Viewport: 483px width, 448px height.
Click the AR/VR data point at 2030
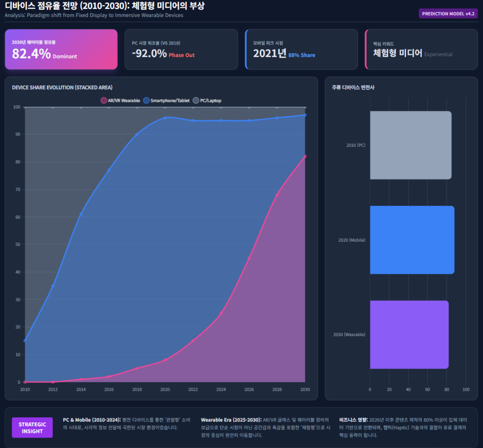pyautogui.click(x=305, y=156)
